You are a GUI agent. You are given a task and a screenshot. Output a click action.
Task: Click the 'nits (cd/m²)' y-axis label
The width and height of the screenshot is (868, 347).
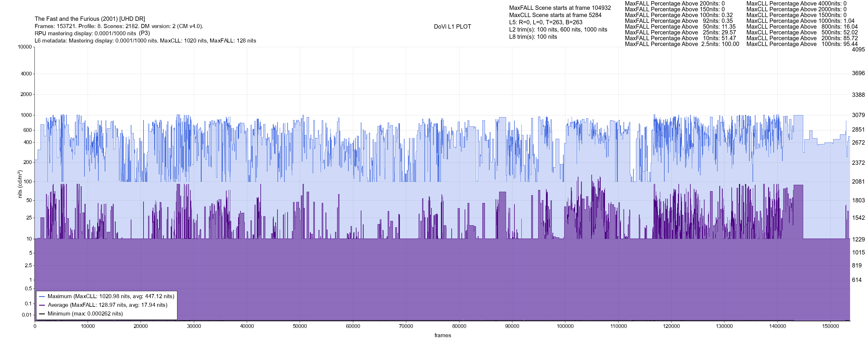click(20, 184)
